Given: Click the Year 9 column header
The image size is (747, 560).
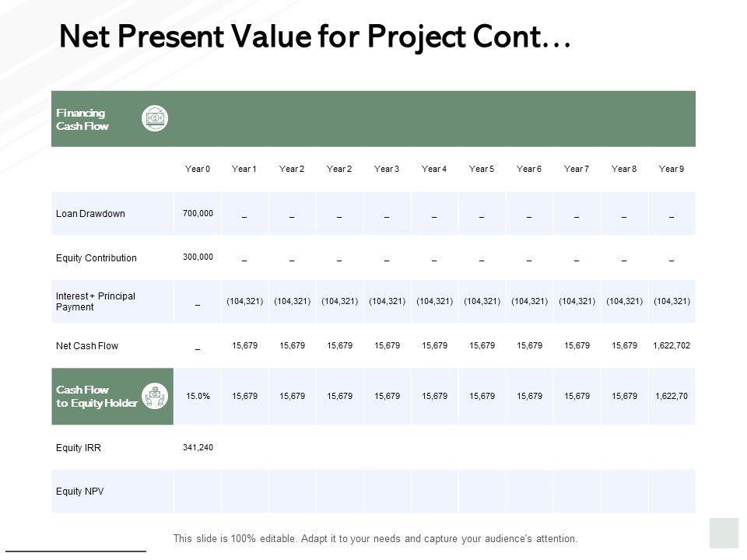Looking at the screenshot, I should 672,169.
